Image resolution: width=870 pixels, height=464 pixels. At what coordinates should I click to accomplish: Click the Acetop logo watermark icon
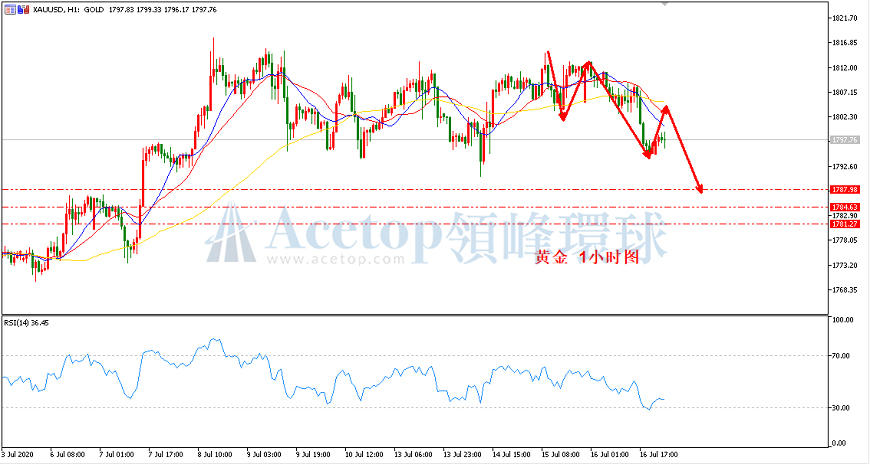click(231, 232)
